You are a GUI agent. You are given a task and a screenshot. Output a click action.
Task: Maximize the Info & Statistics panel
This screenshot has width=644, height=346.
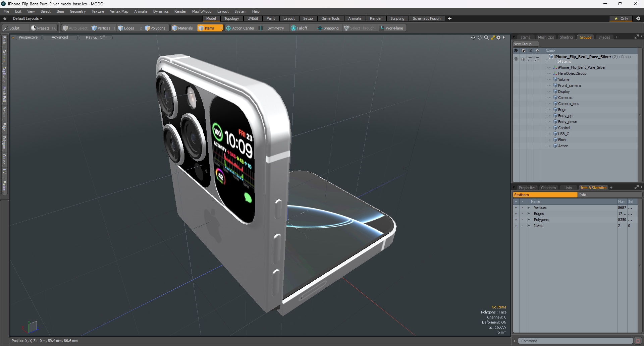click(636, 187)
